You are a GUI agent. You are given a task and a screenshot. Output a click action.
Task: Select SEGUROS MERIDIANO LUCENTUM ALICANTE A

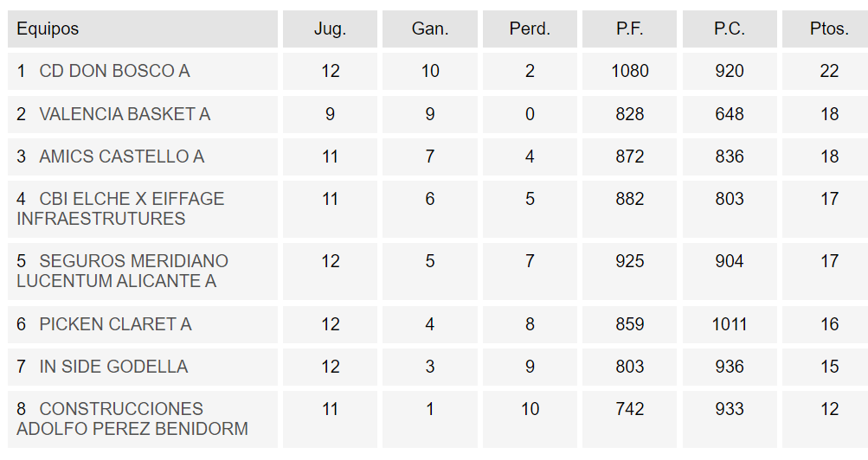(123, 271)
